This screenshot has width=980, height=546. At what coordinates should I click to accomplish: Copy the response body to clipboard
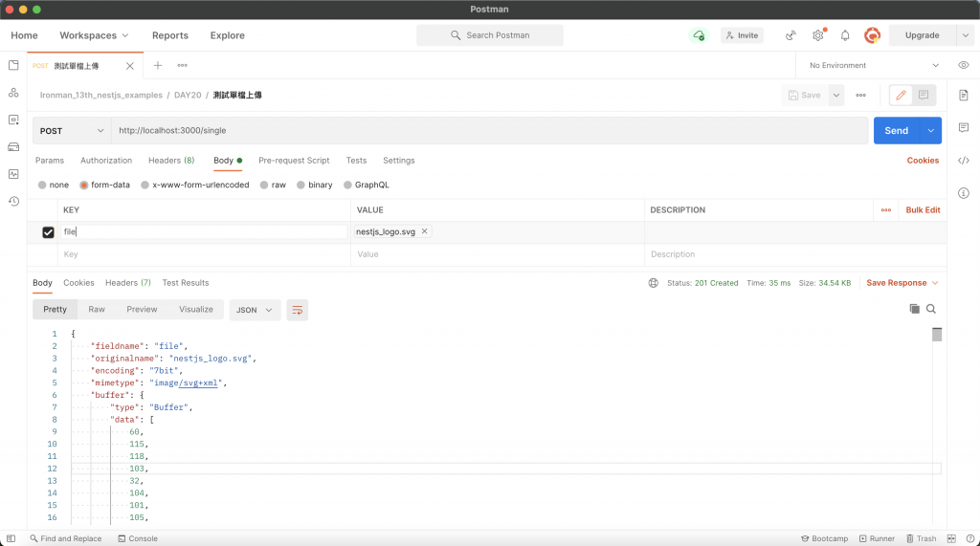914,309
